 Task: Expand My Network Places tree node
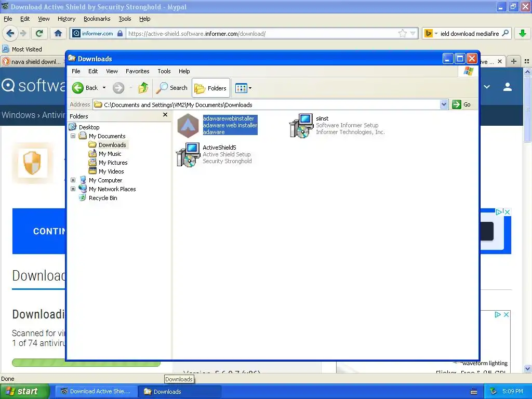click(x=73, y=189)
